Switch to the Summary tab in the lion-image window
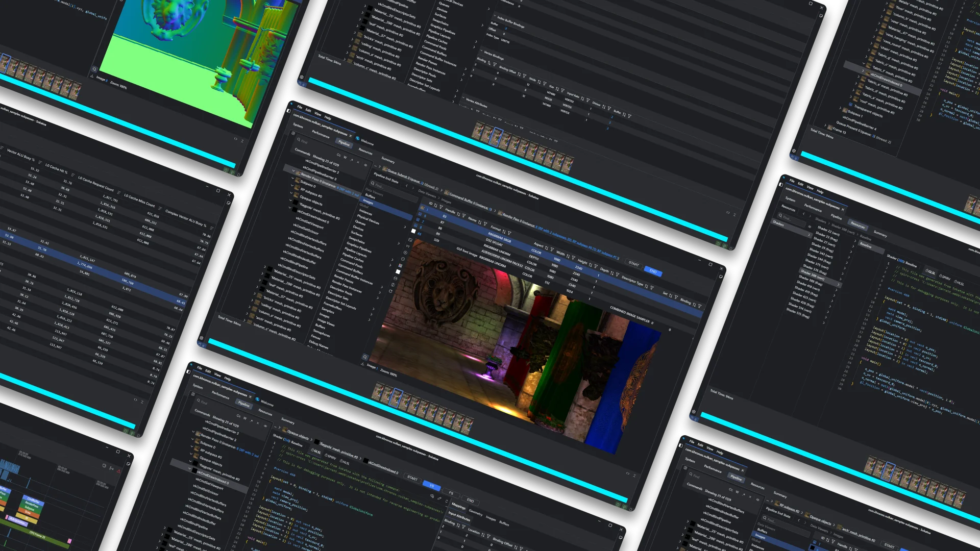The height and width of the screenshot is (551, 980). 388,160
